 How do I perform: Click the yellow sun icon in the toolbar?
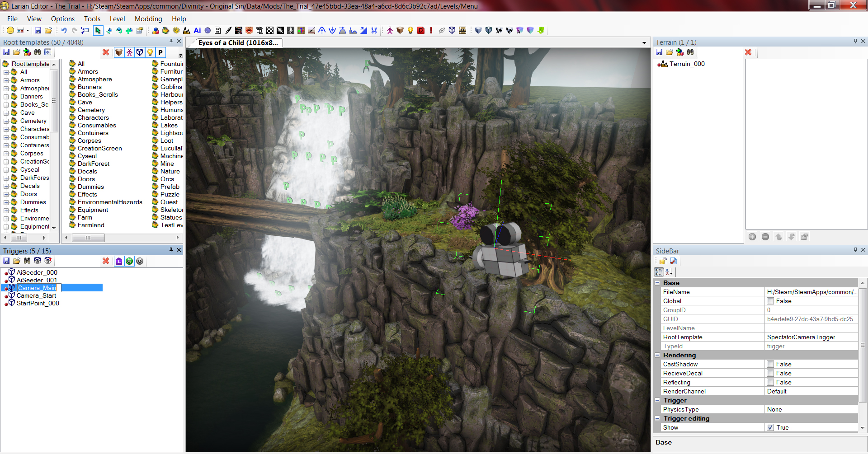coord(176,30)
